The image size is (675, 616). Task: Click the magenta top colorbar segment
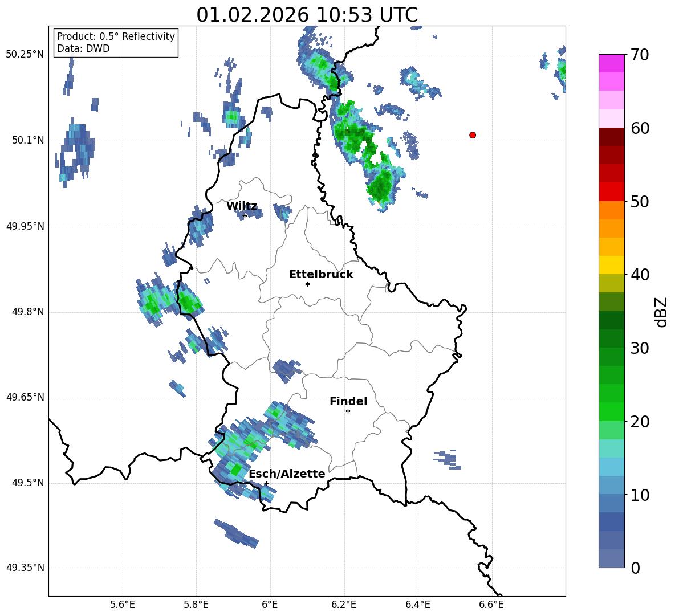(611, 63)
